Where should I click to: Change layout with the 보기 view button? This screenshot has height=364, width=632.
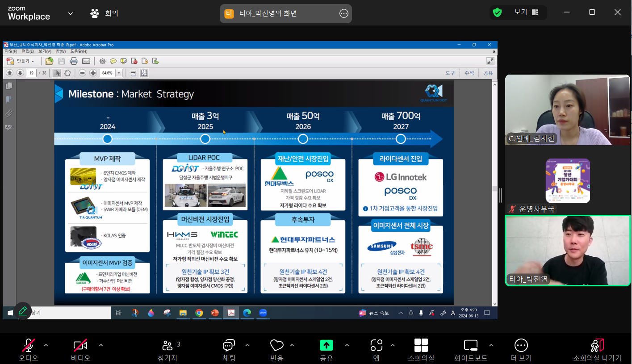[x=526, y=13]
